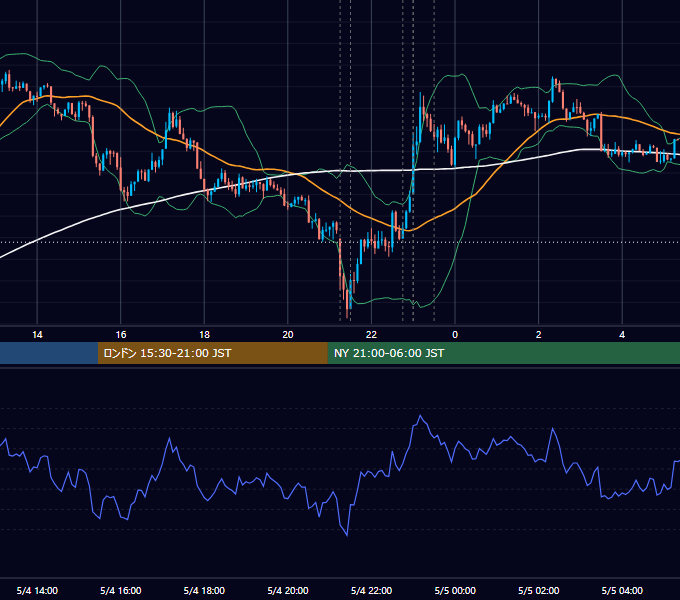The image size is (680, 600).
Task: Click the 16 hour label on price chart axis
Action: coord(121,335)
